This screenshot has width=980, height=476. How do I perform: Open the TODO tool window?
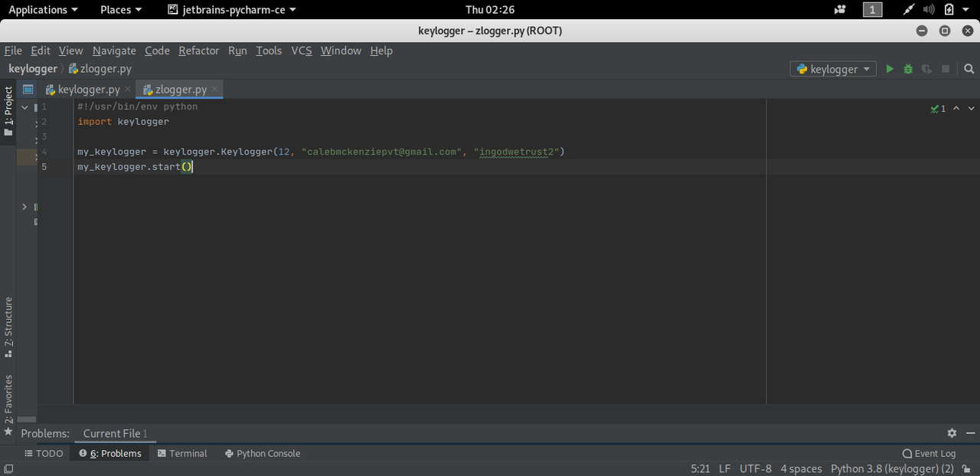(x=44, y=453)
